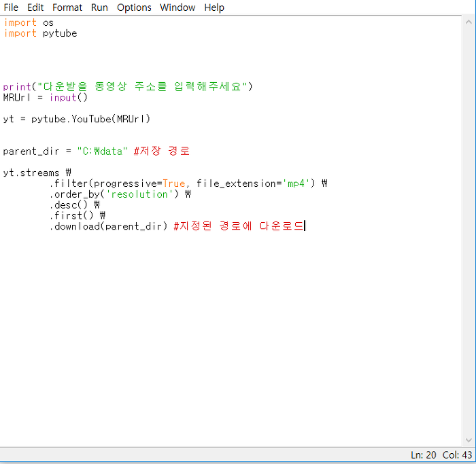Viewport: 476px width, 464px height.
Task: Click the 'MRUrl = input()' line
Action: click(46, 98)
